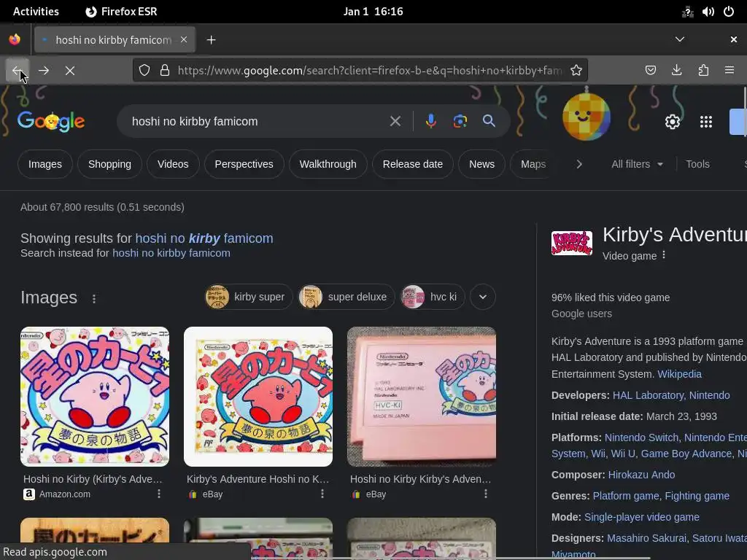Click the network status tray icon
This screenshot has width=747, height=560.
coord(687,12)
